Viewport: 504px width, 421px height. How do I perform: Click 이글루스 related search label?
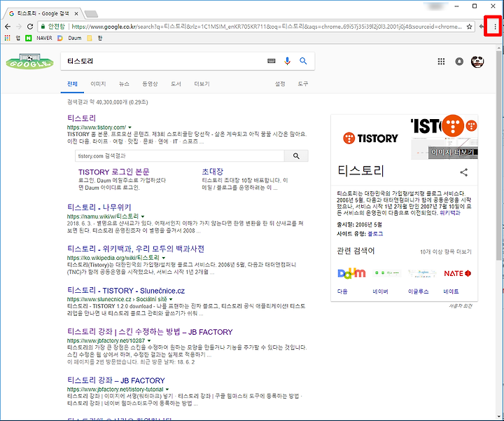click(418, 291)
